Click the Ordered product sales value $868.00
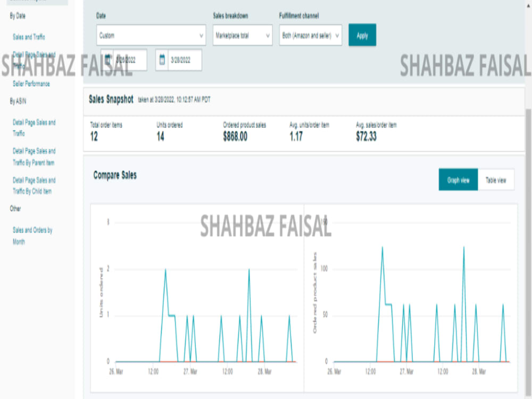Viewport: 532px width, 399px height. tap(235, 137)
